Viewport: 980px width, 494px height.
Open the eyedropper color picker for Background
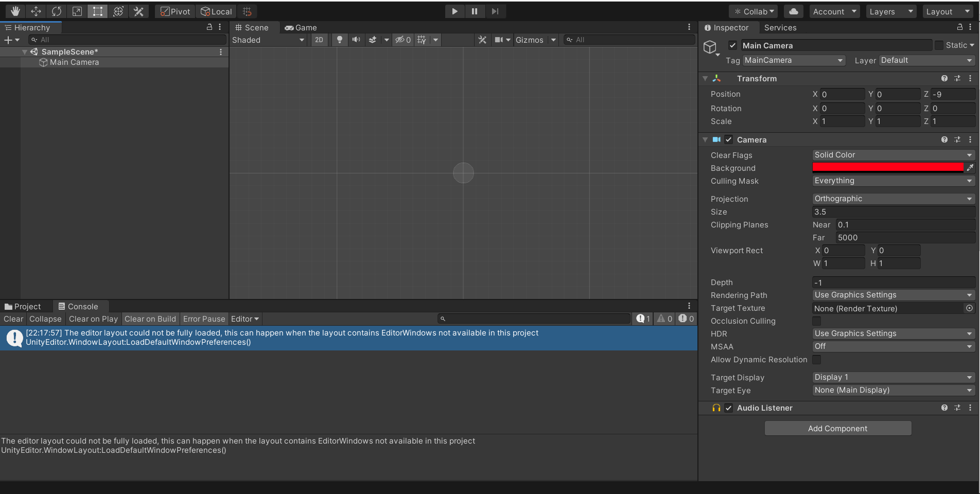(970, 168)
